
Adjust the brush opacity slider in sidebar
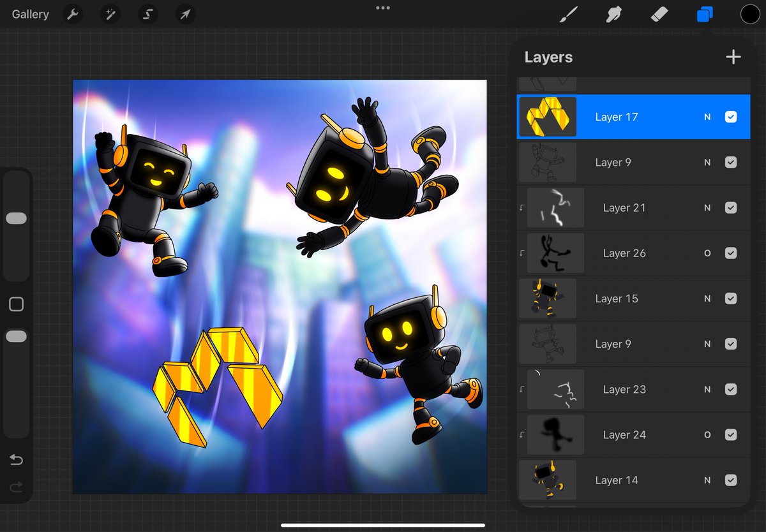tap(17, 336)
